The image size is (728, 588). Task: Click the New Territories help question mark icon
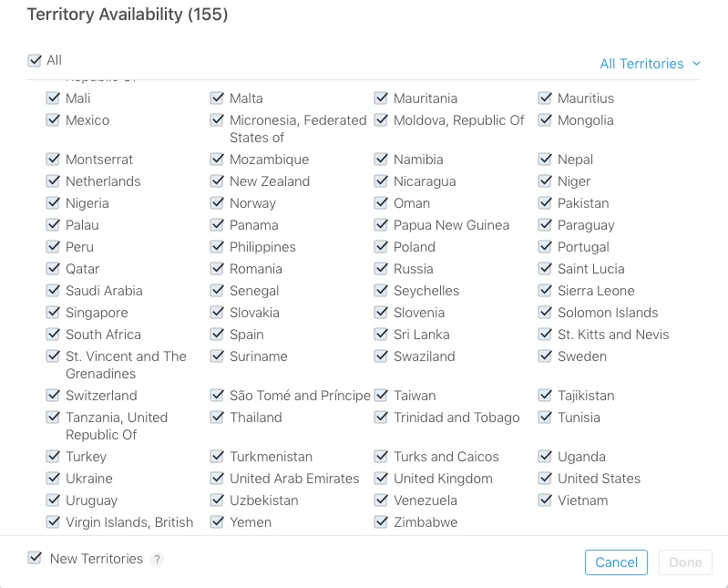158,560
